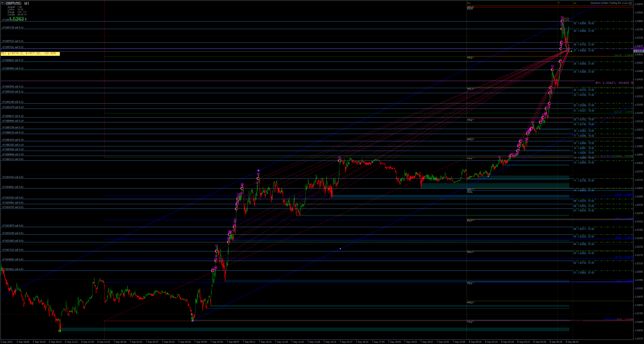This screenshot has width=644, height=344.
Task: Click the current bid price tag 1.53638
Action: click(x=638, y=51)
